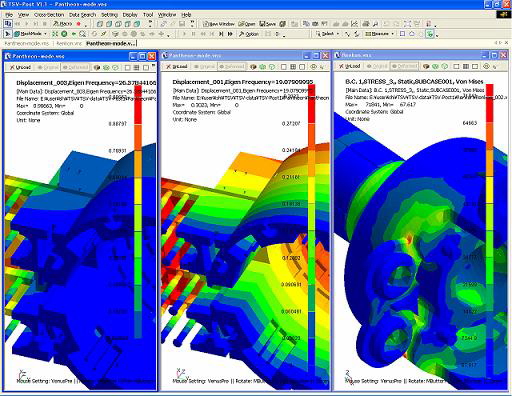Toggle Original view in middle window
512x396 pixels.
coord(204,67)
